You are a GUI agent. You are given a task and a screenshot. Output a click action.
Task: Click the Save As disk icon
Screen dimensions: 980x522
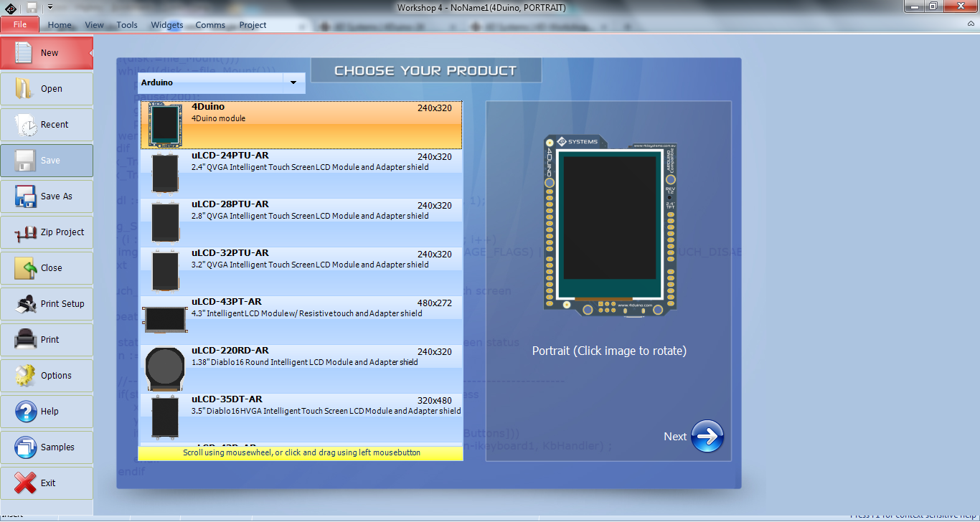click(x=25, y=196)
